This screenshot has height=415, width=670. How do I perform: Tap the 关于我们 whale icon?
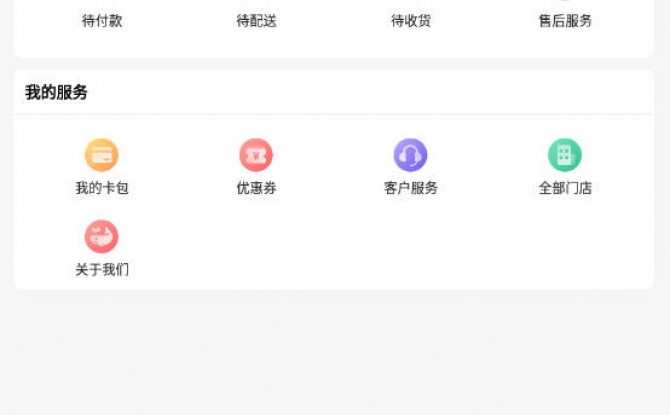(102, 236)
